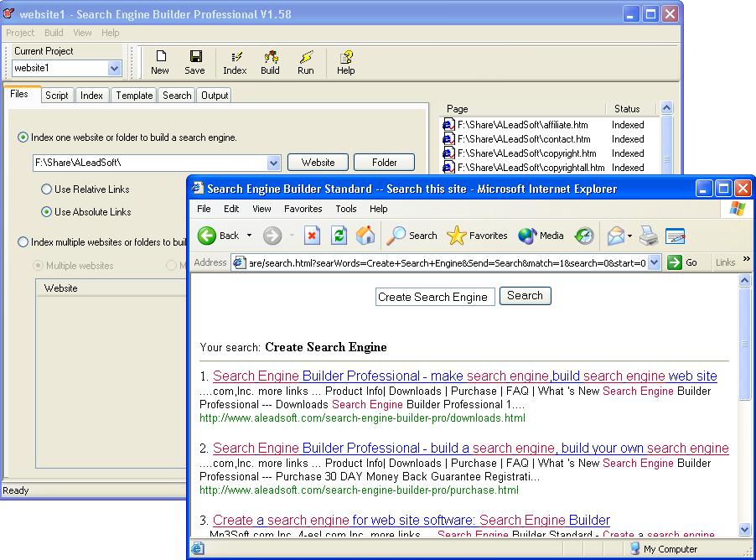Click the copyright.htm file icon in Page list
Screen dimensions: 756x560
click(x=449, y=153)
